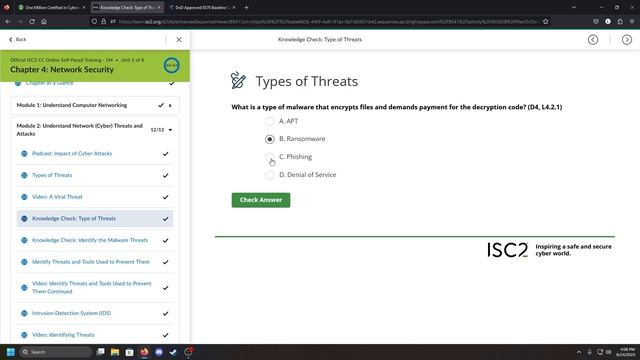Screen dimensions: 640x360
Task: Open File Explorer from the taskbar
Action: [x=115, y=352]
